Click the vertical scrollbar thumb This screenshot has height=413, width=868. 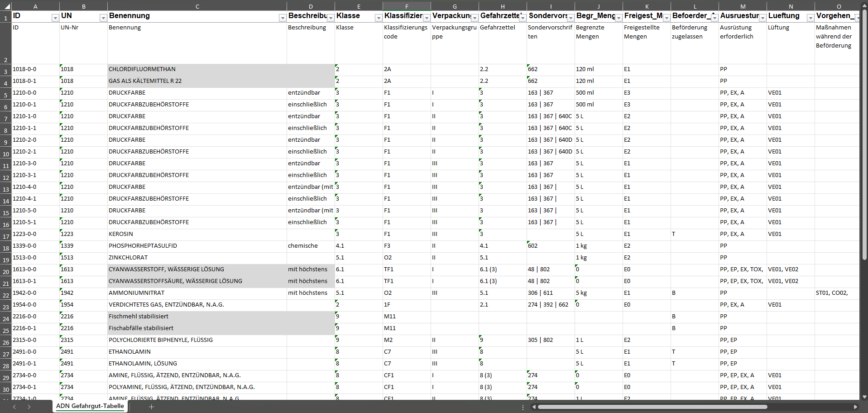click(x=864, y=136)
